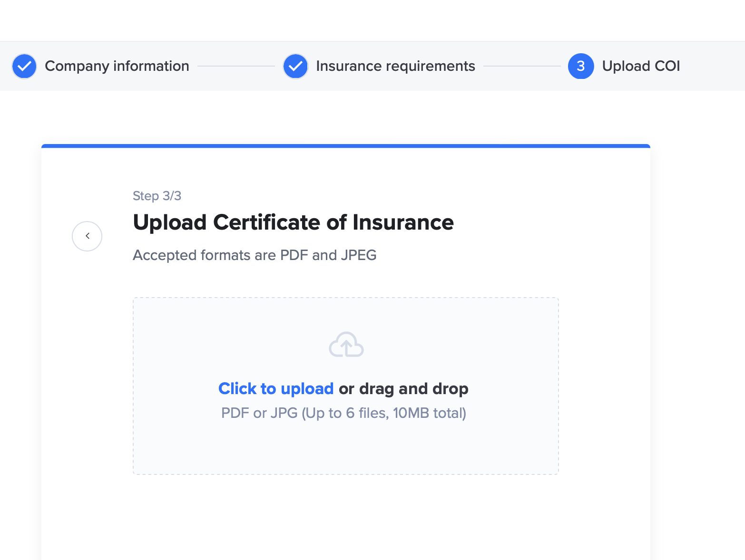The height and width of the screenshot is (560, 745).
Task: Click the step 3 number circle
Action: point(580,66)
